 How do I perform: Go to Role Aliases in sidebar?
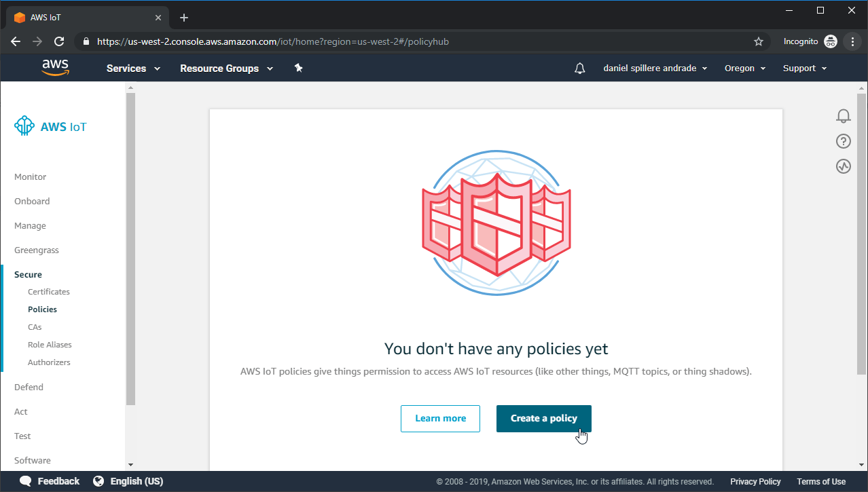point(50,345)
